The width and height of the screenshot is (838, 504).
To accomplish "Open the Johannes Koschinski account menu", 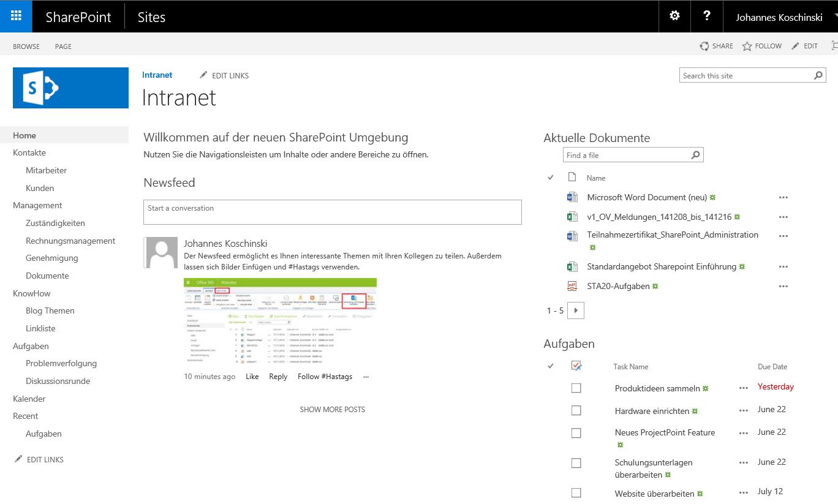I will [x=779, y=17].
